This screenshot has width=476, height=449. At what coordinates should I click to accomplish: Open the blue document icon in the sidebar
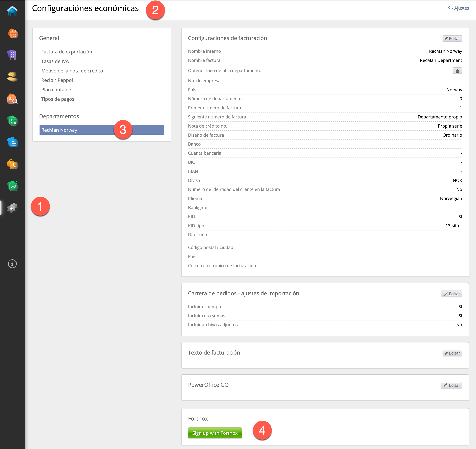tap(12, 142)
